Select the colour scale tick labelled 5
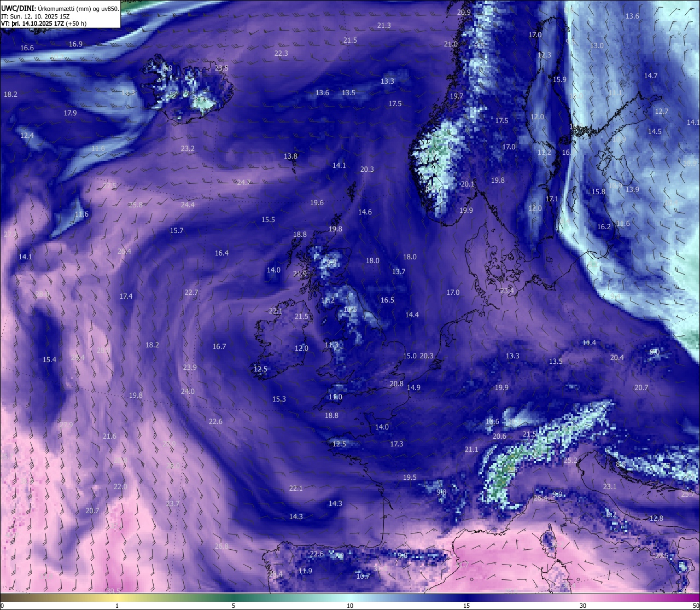 click(234, 606)
